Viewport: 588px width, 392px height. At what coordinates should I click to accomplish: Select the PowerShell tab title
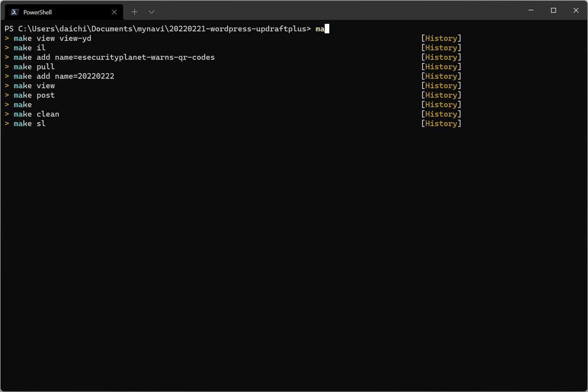tap(38, 12)
